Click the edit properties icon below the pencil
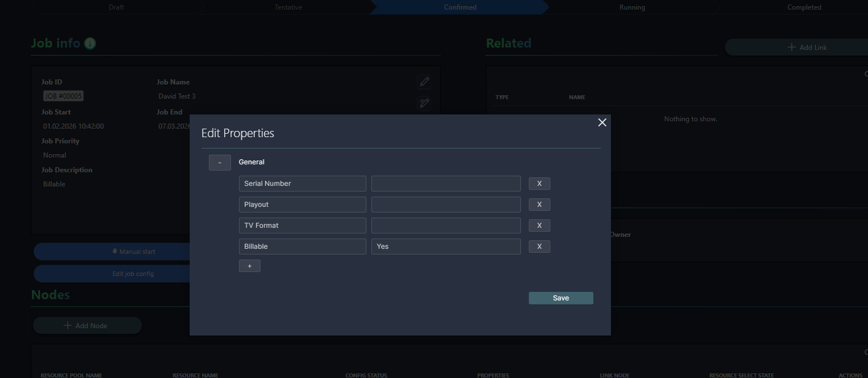 (x=424, y=103)
